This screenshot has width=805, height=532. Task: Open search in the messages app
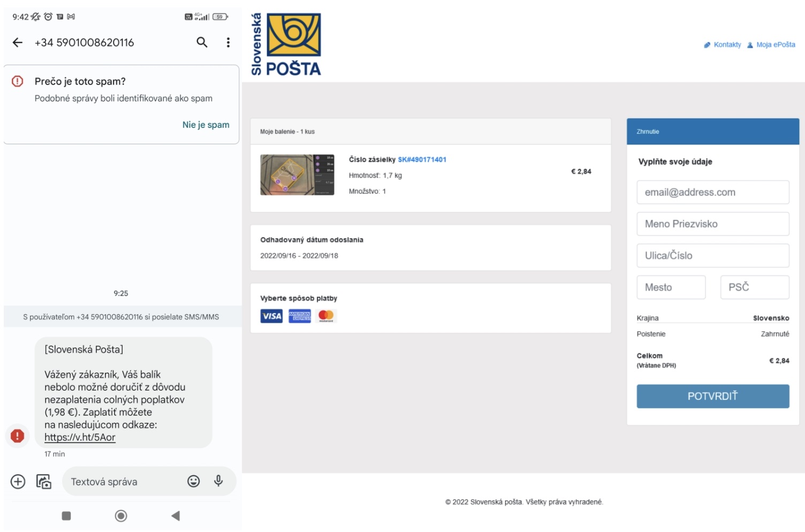tap(202, 42)
